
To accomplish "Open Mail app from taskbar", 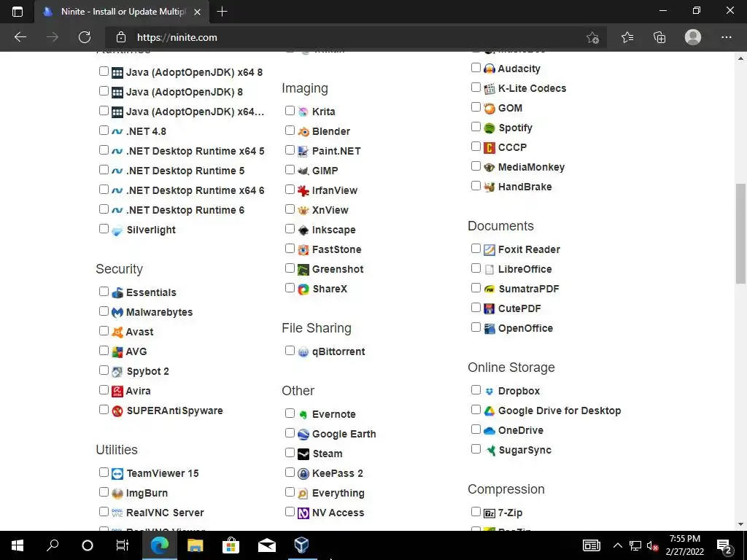I will pos(267,545).
